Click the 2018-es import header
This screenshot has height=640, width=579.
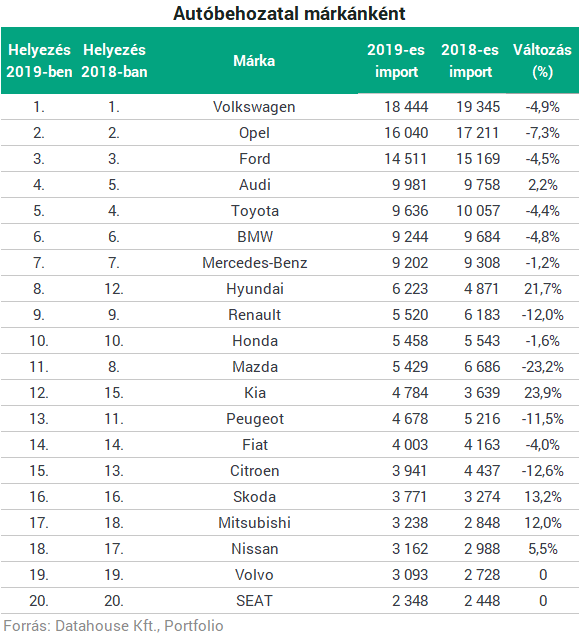470,61
